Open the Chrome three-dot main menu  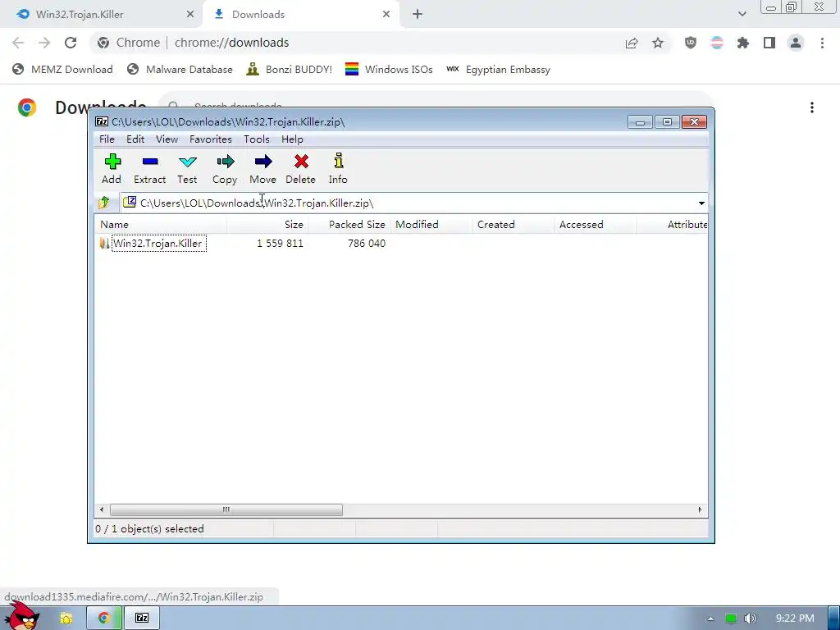(822, 43)
